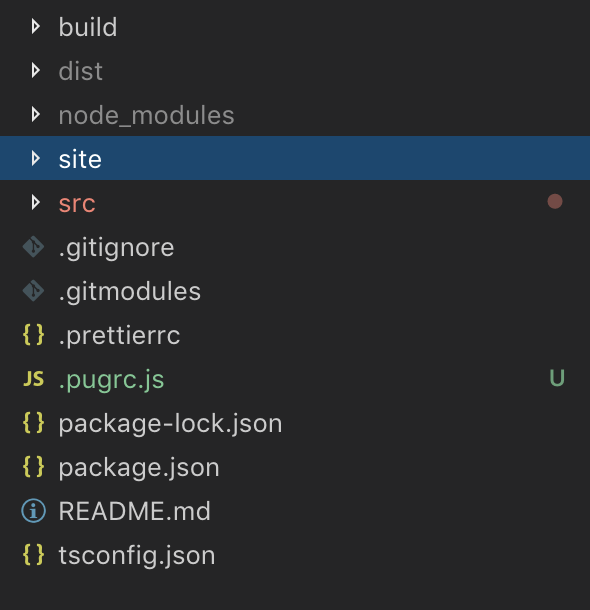The image size is (590, 610).
Task: Click the info icon next to README.md
Action: coord(33,510)
